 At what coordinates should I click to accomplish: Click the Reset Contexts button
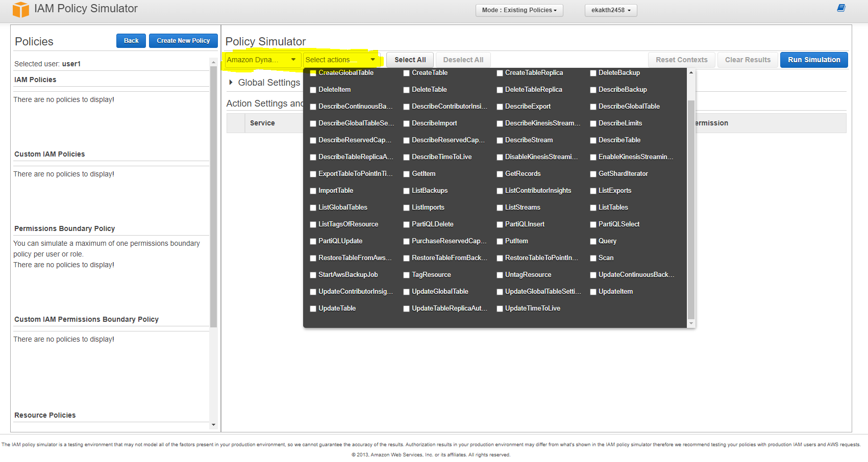tap(682, 60)
